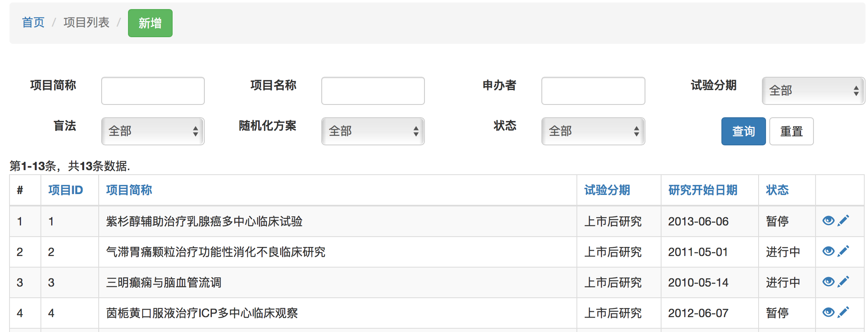
Task: Focus the 项目简称 text input
Action: pyautogui.click(x=153, y=91)
